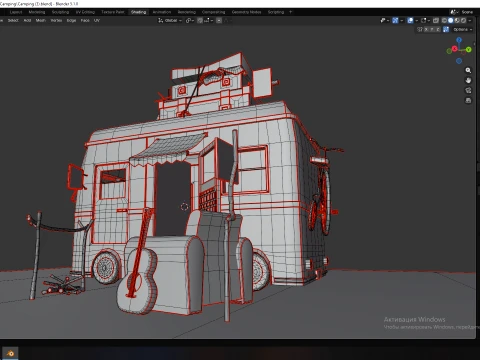Viewport: 480px width, 360px height.
Task: Open the Rendering workspace tab
Action: [187, 12]
